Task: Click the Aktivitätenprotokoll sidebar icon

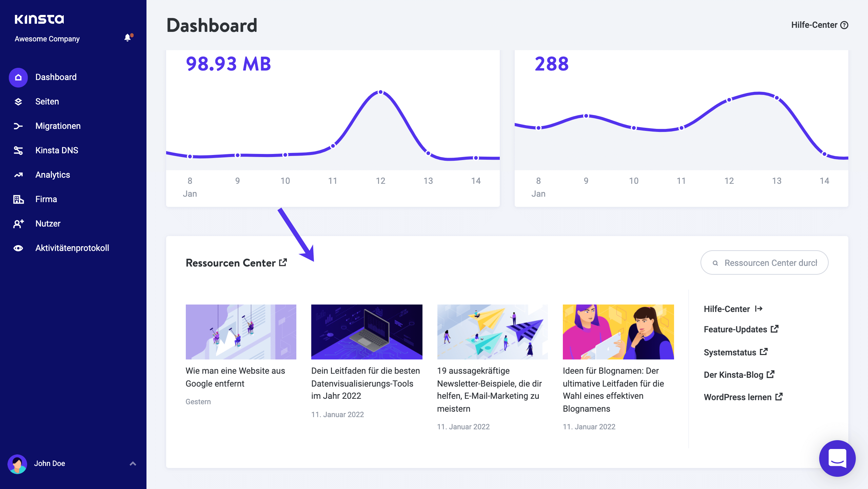Action: click(x=18, y=248)
